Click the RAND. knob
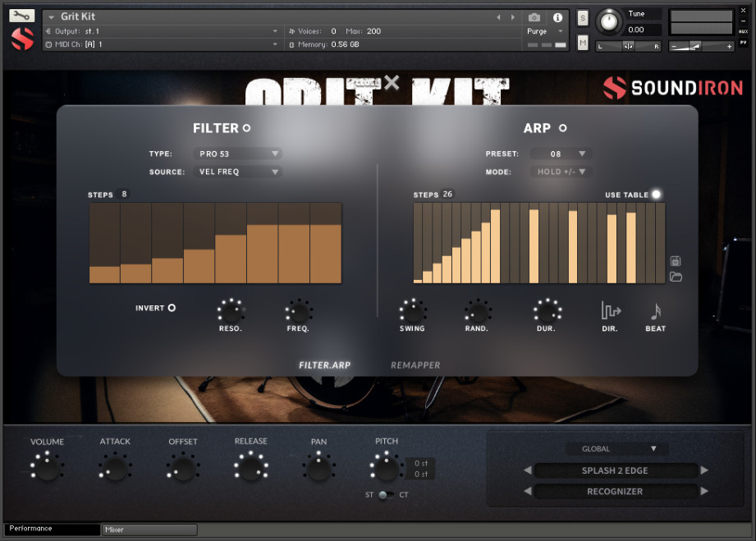Screen dimensions: 756x541 point(477,311)
